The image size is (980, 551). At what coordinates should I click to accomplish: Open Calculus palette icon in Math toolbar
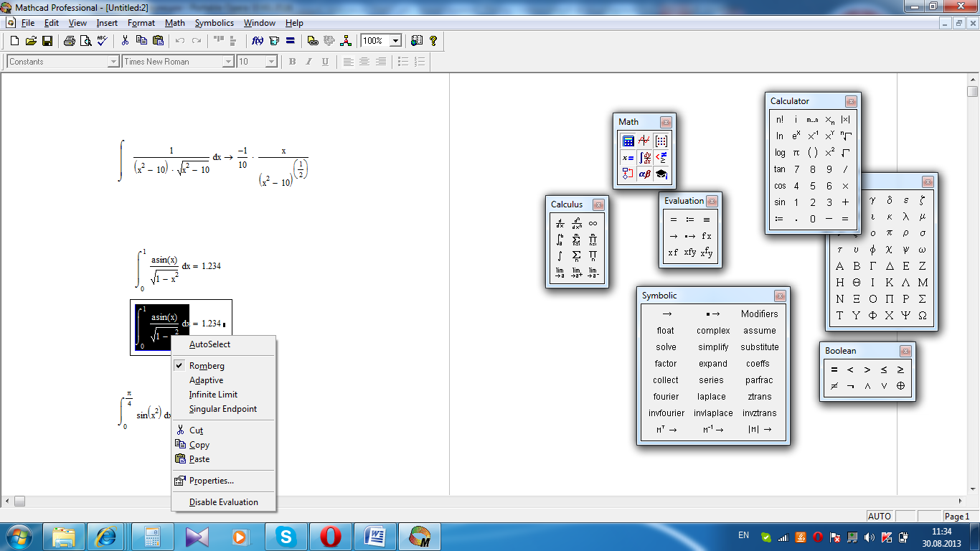click(644, 157)
